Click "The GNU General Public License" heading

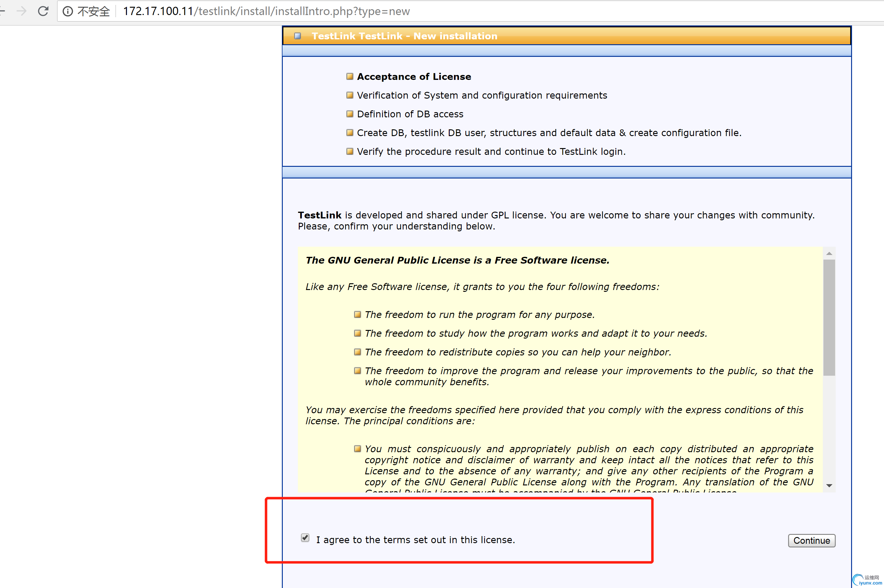tap(457, 260)
